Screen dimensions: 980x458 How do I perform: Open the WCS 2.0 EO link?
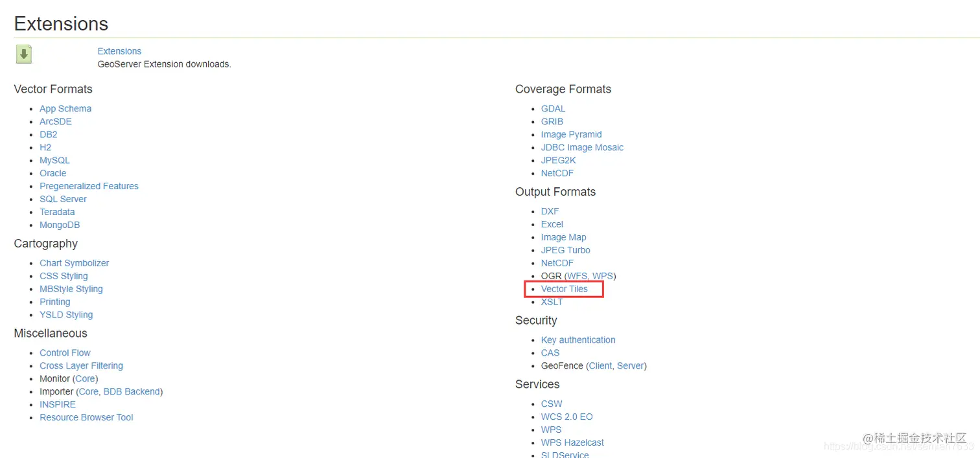(567, 417)
